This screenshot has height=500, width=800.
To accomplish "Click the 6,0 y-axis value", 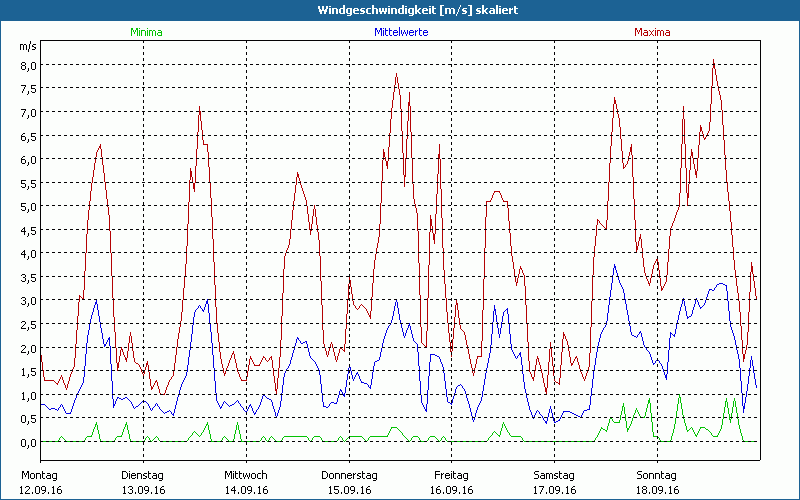I will [x=28, y=159].
